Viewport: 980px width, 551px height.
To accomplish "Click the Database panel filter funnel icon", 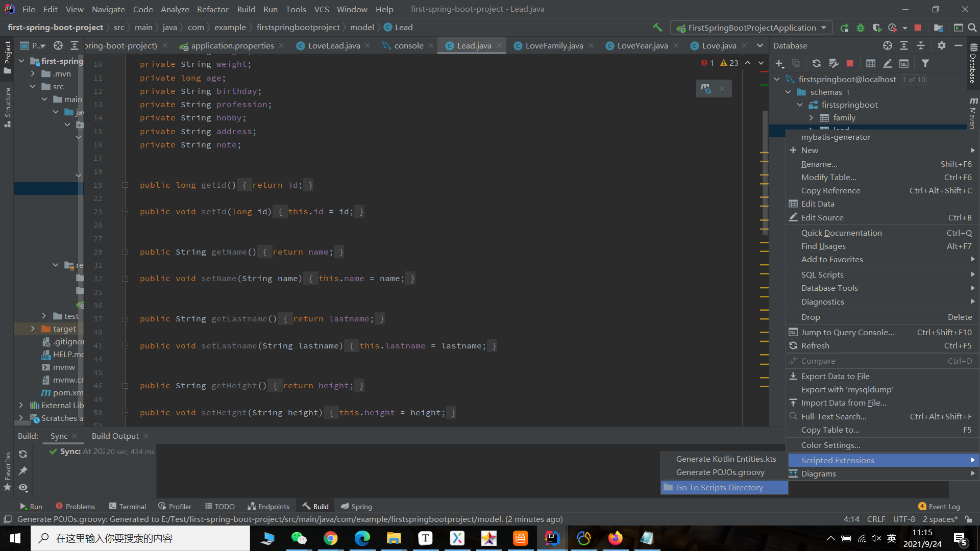I will [925, 63].
